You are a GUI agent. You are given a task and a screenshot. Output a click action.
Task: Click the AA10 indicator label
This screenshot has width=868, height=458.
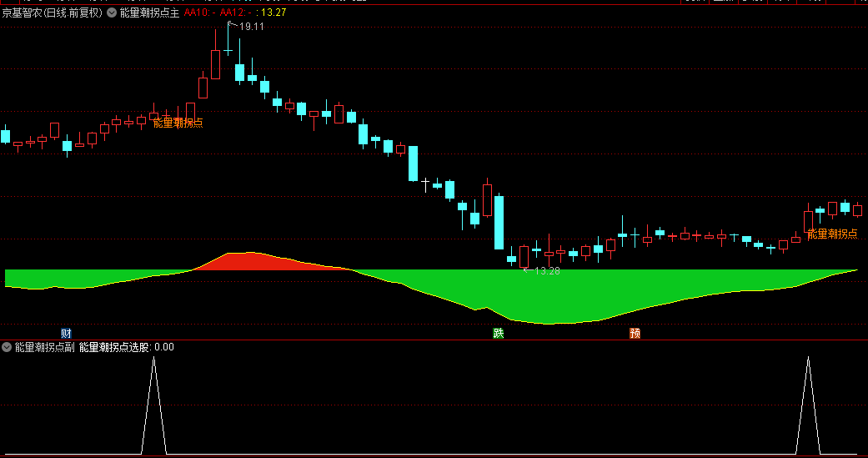[199, 13]
